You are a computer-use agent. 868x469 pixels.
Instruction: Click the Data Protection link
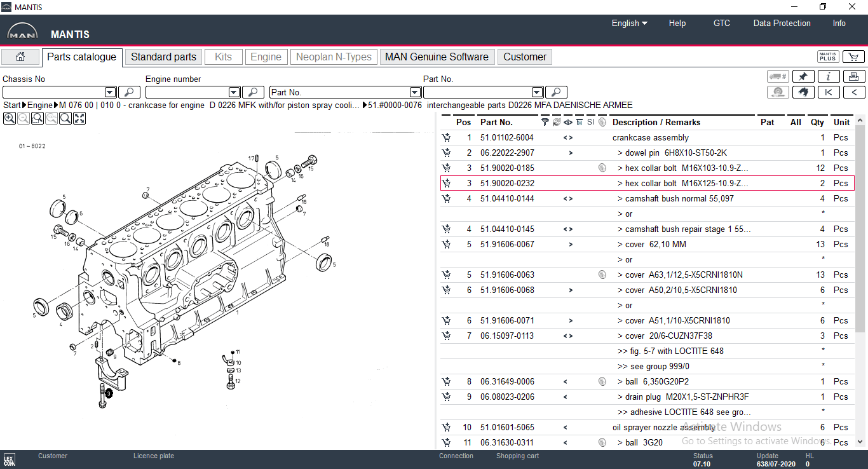click(782, 24)
